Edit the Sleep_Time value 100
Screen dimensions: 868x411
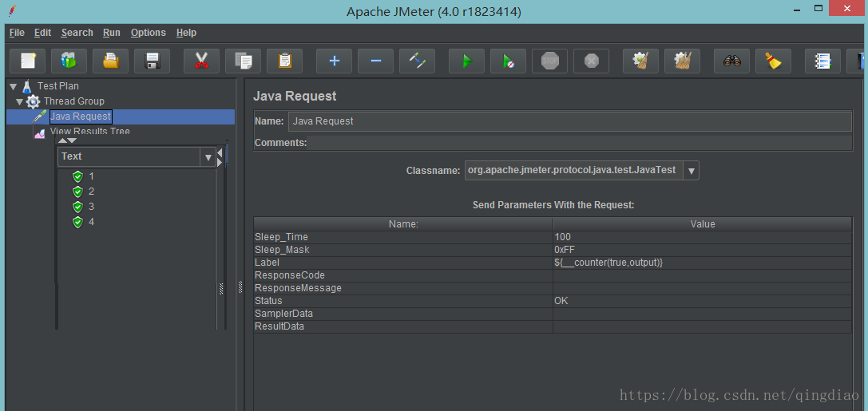point(703,237)
